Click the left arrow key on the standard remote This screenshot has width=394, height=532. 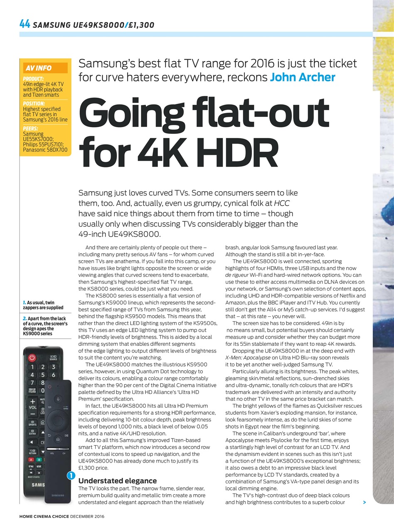point(32,442)
